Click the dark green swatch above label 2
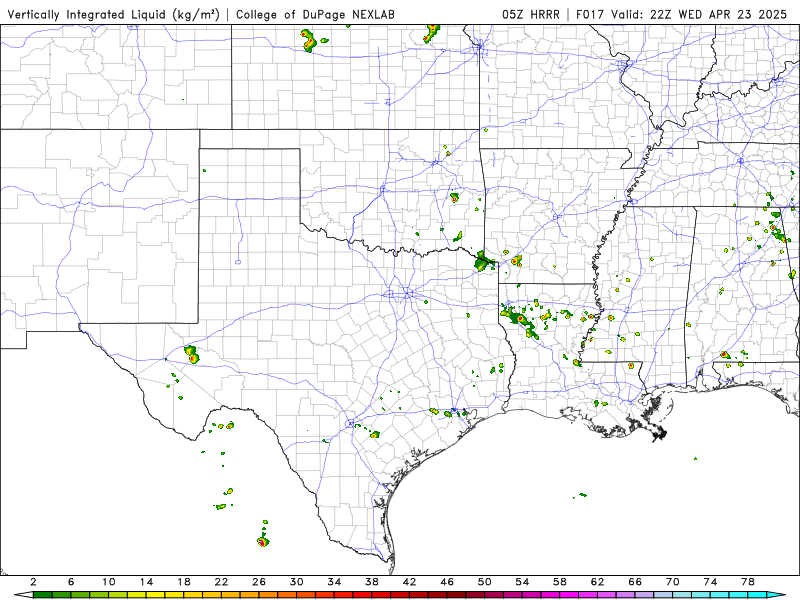This screenshot has width=800, height=600. 42,595
